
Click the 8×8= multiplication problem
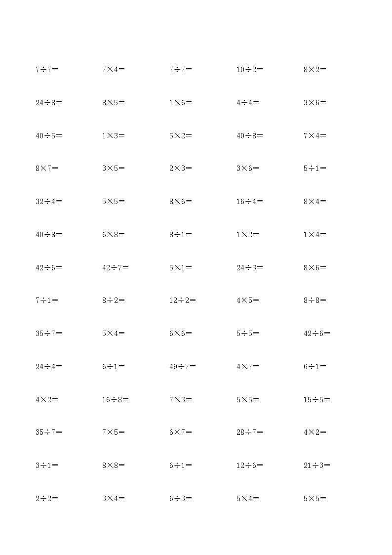point(113,466)
